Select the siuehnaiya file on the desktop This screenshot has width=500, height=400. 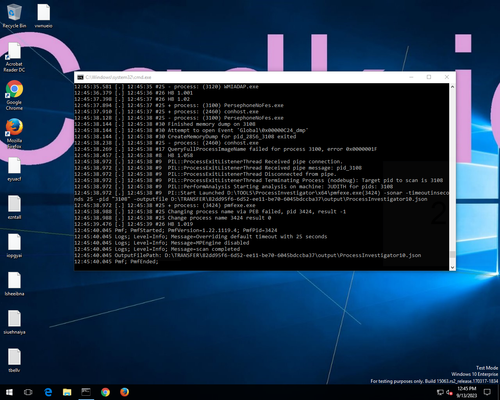pyautogui.click(x=14, y=322)
